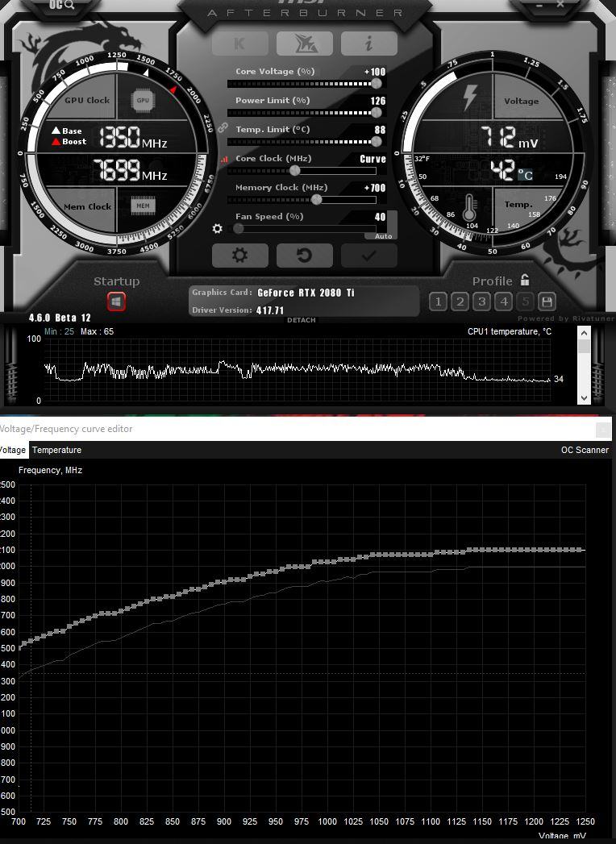Toggle Apply at Windows Startup button
The width and height of the screenshot is (616, 844).
coord(116,301)
